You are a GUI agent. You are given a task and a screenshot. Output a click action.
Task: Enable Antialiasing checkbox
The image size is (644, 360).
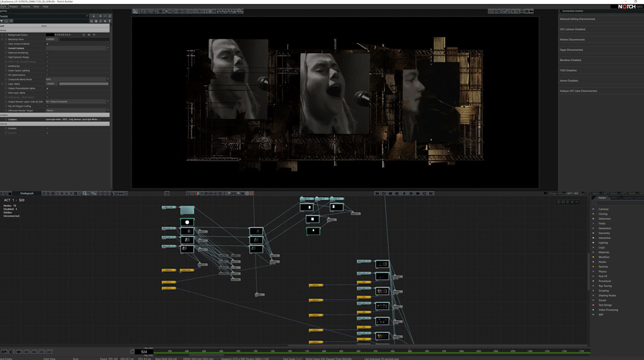pos(47,66)
